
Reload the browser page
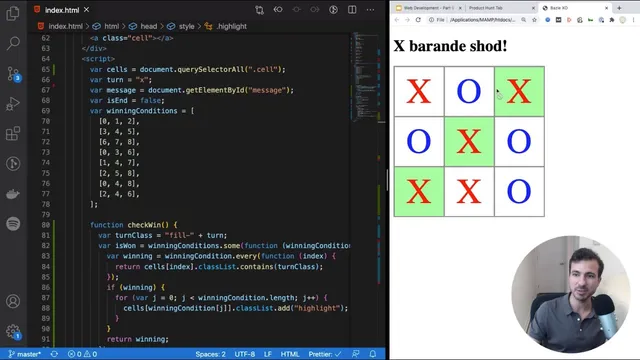418,20
